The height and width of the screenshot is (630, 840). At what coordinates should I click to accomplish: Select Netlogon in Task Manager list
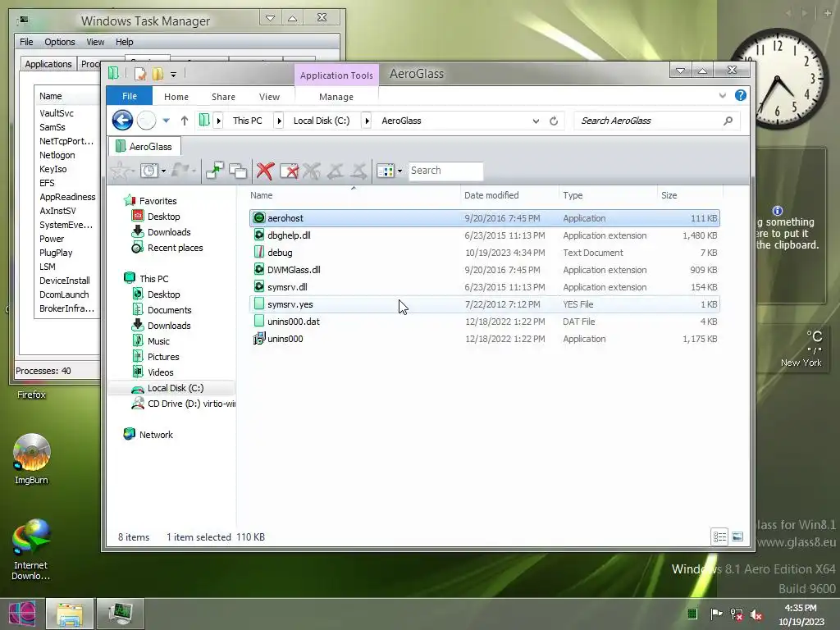pos(57,155)
